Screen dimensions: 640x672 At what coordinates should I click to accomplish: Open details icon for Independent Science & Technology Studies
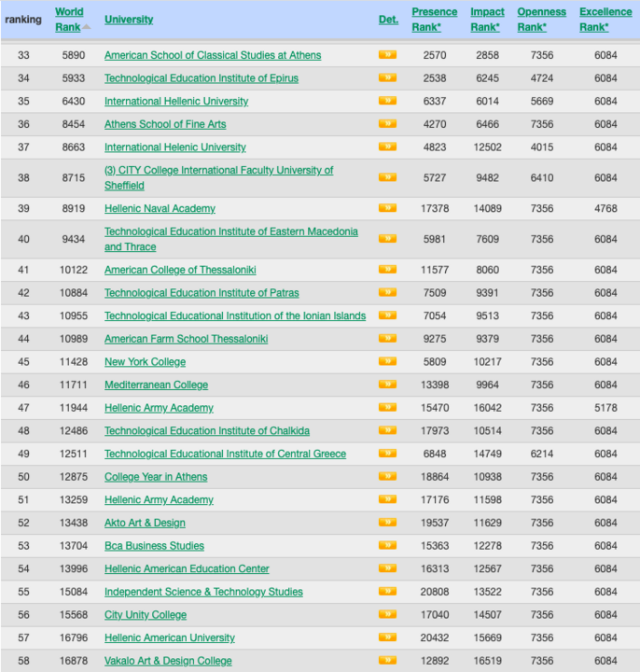(387, 592)
